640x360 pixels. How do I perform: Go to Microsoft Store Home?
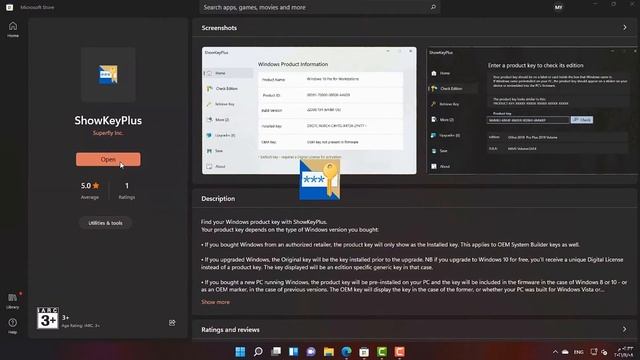(x=13, y=29)
